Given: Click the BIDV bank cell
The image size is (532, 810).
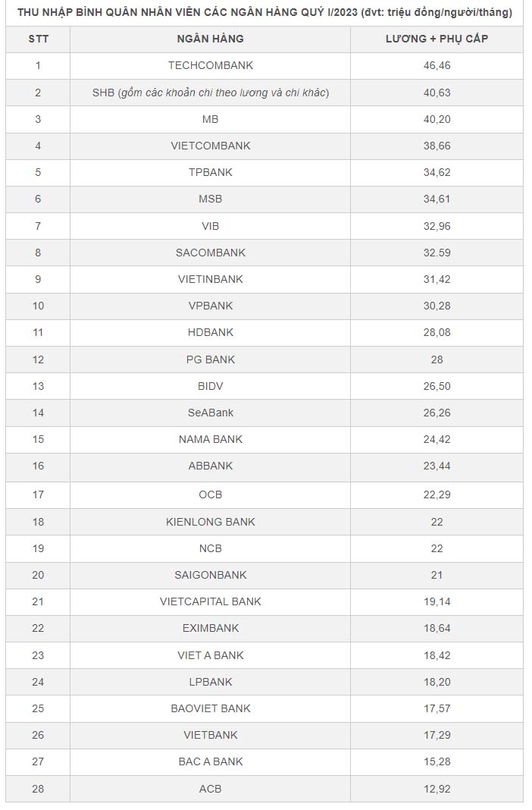Looking at the screenshot, I should coord(210,386).
